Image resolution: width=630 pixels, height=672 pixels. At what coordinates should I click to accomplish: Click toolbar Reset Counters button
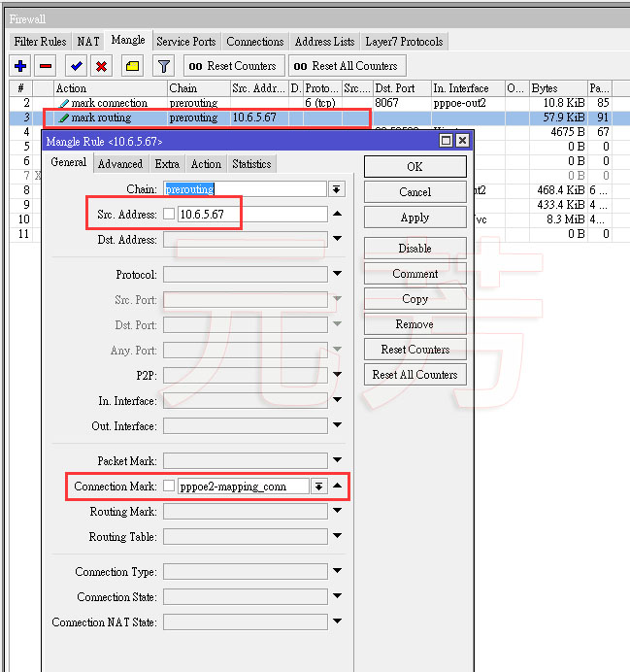click(x=234, y=66)
